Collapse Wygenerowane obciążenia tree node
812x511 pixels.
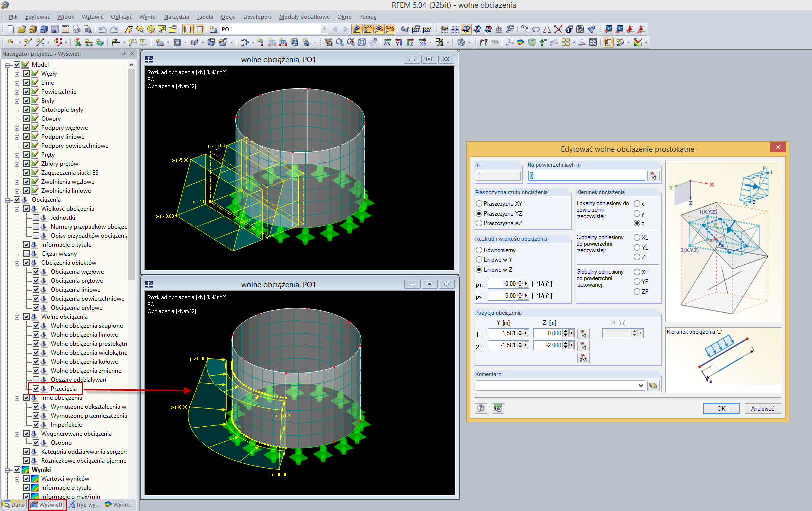(x=17, y=434)
